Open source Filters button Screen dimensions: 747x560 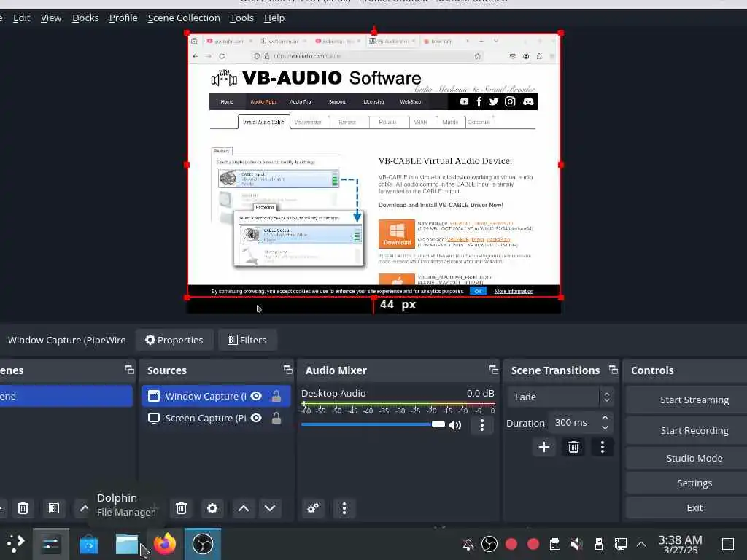247,340
